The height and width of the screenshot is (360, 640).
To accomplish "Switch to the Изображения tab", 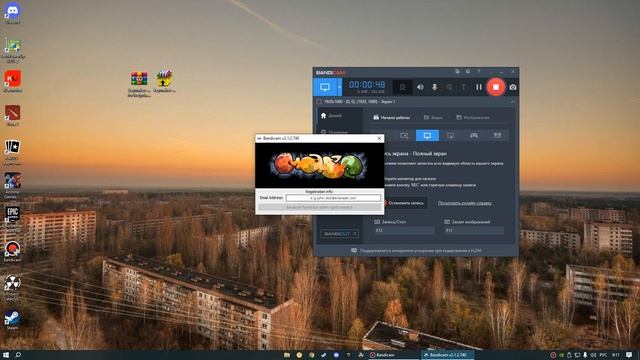I will [x=473, y=118].
